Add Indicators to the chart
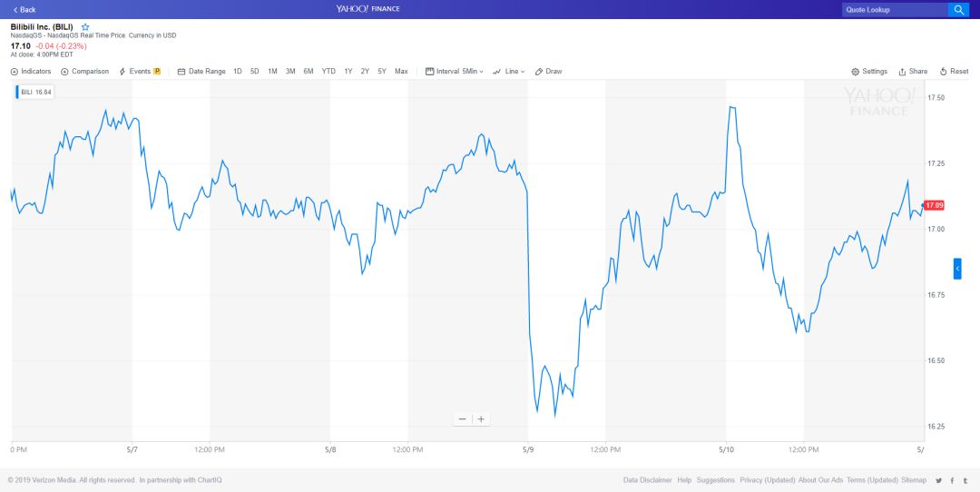Viewport: 980px width, 492px height. click(x=31, y=72)
